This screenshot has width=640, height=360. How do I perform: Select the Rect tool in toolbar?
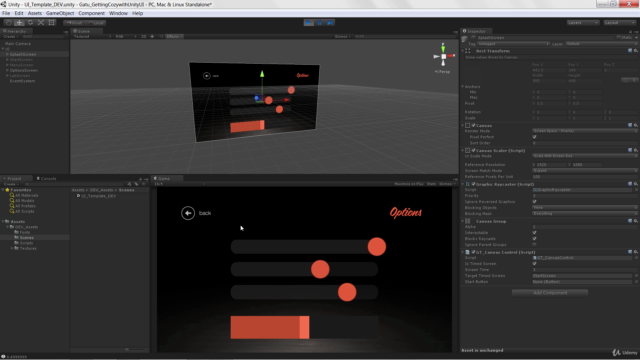(52, 23)
